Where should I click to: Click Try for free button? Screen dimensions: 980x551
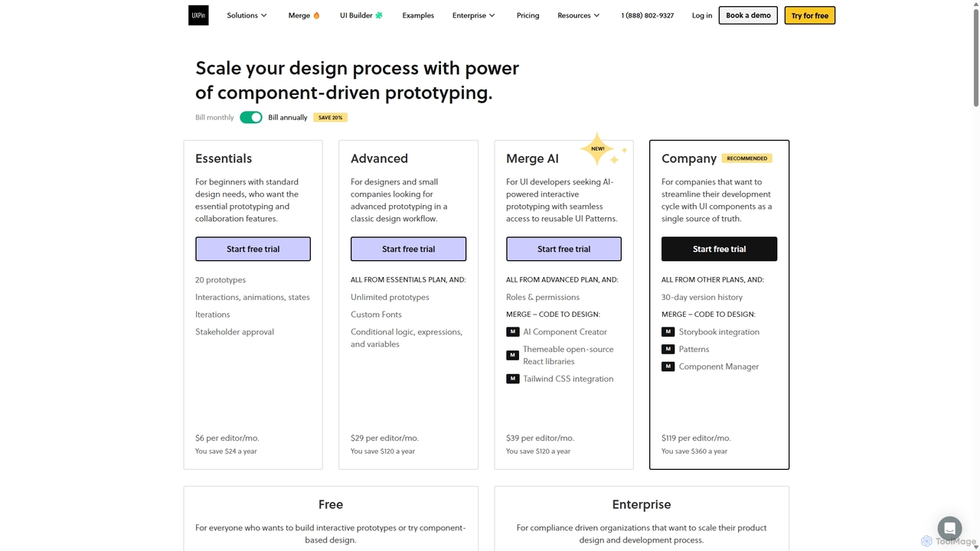(x=810, y=15)
